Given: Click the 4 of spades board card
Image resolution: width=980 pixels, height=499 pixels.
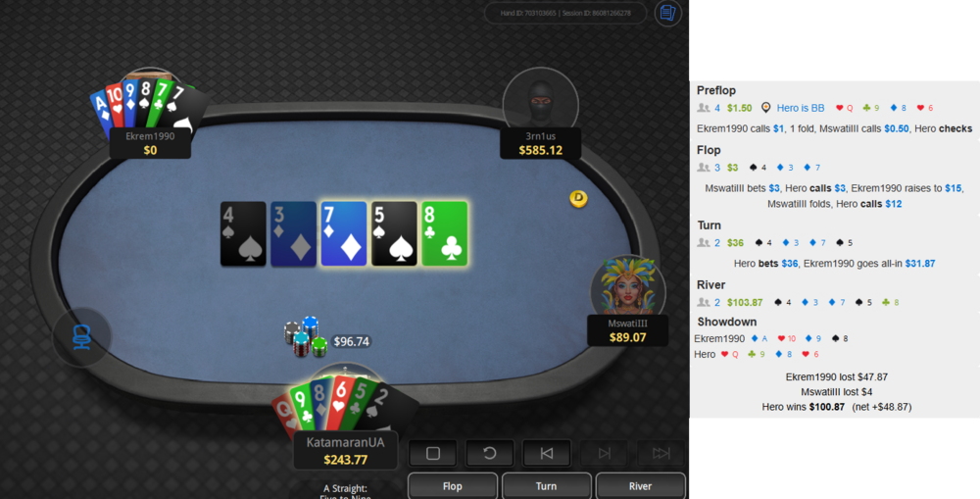Looking at the screenshot, I should 244,234.
